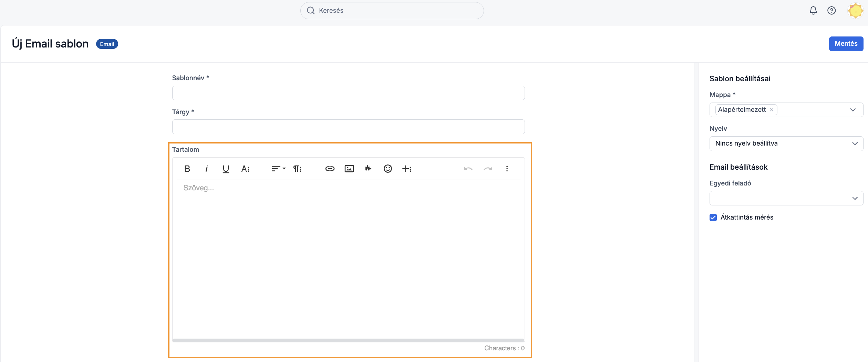Open the editor's more options menu
868x362 pixels.
(507, 169)
